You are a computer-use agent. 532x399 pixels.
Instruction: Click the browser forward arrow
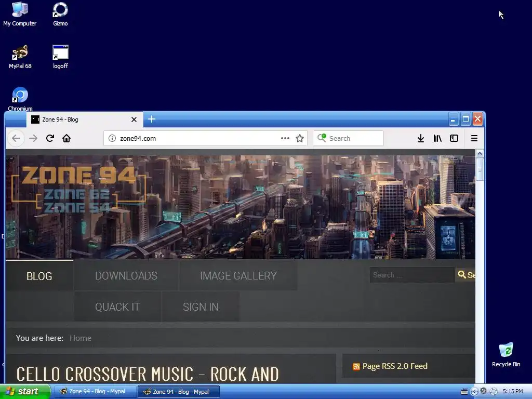(33, 138)
